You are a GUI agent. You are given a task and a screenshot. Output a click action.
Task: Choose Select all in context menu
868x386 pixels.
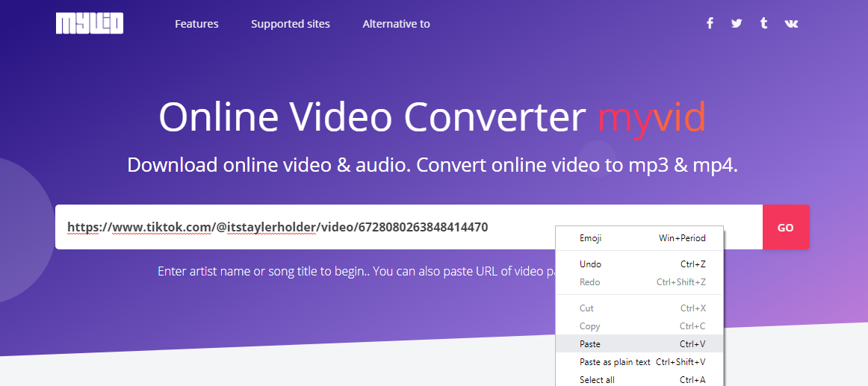point(640,380)
